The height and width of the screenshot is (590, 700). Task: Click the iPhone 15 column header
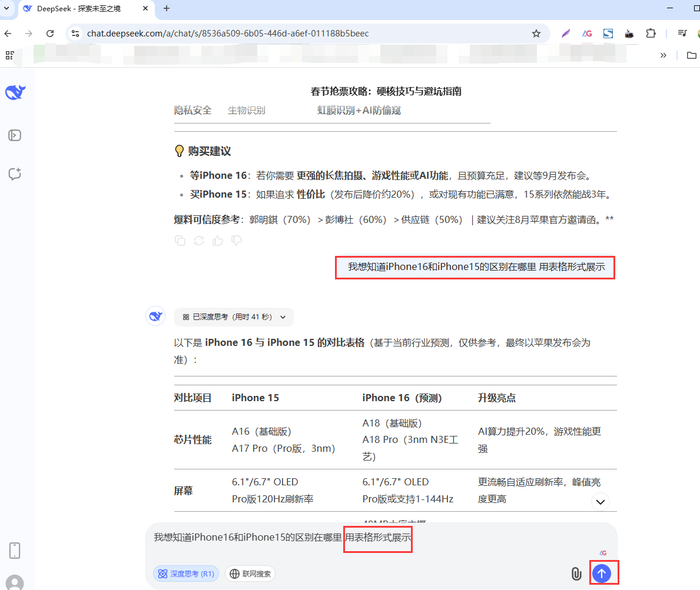point(256,398)
